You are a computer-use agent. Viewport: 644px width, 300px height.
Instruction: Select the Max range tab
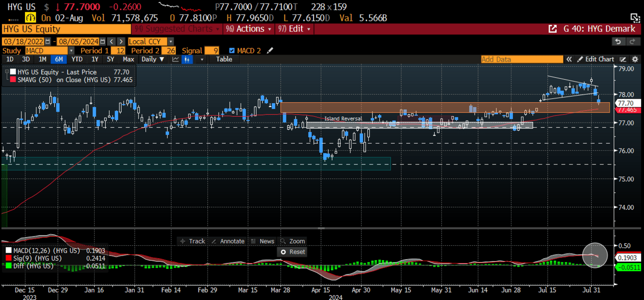(x=129, y=59)
